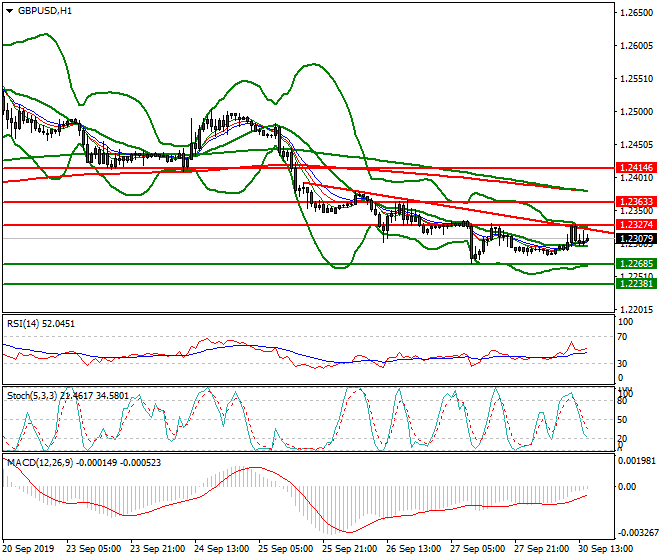Click the current price 1.23079 label
This screenshot has height=560, width=660.
click(x=636, y=239)
